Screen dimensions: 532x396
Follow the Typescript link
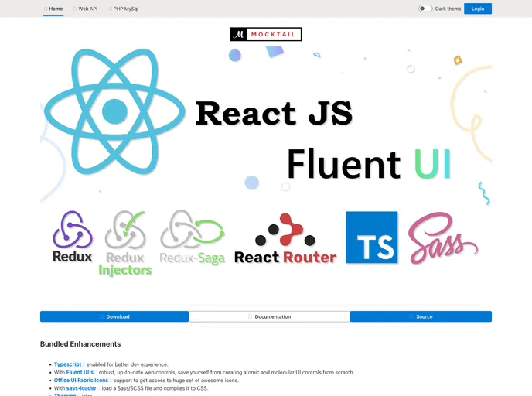coord(69,364)
